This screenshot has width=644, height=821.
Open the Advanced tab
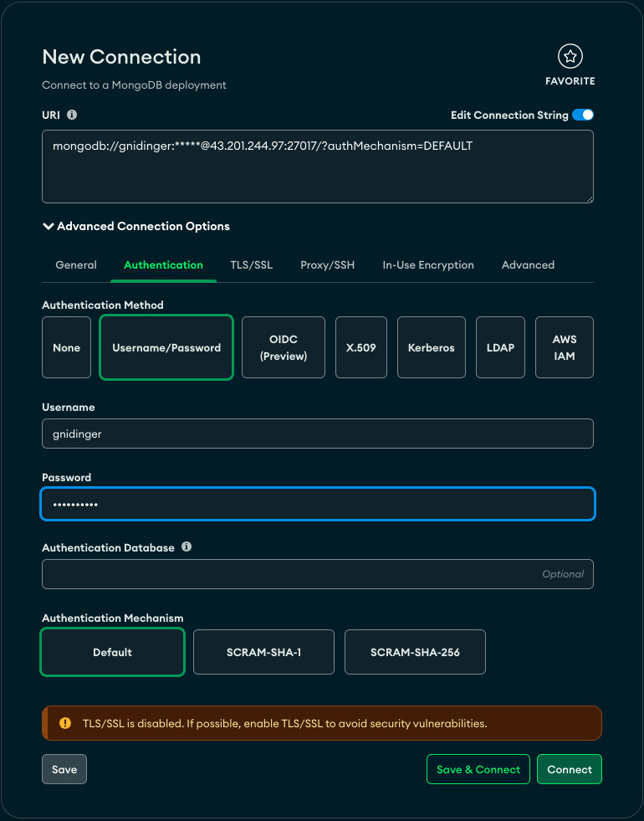coord(528,265)
